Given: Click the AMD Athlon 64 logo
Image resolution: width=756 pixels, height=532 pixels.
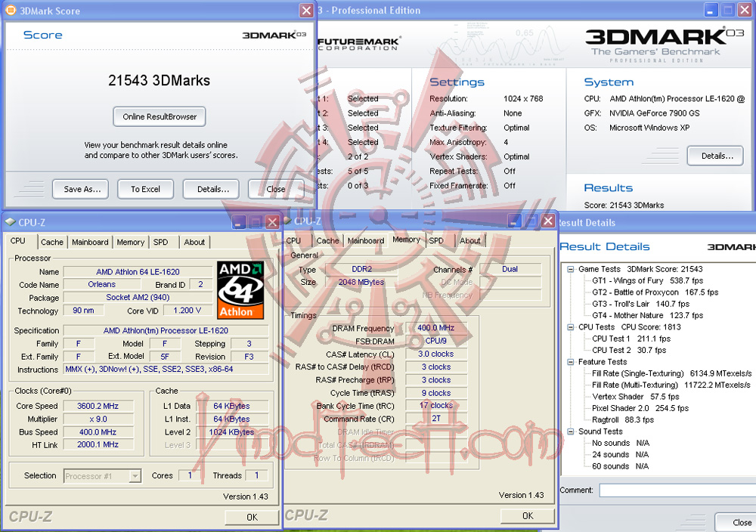Looking at the screenshot, I should 240,290.
